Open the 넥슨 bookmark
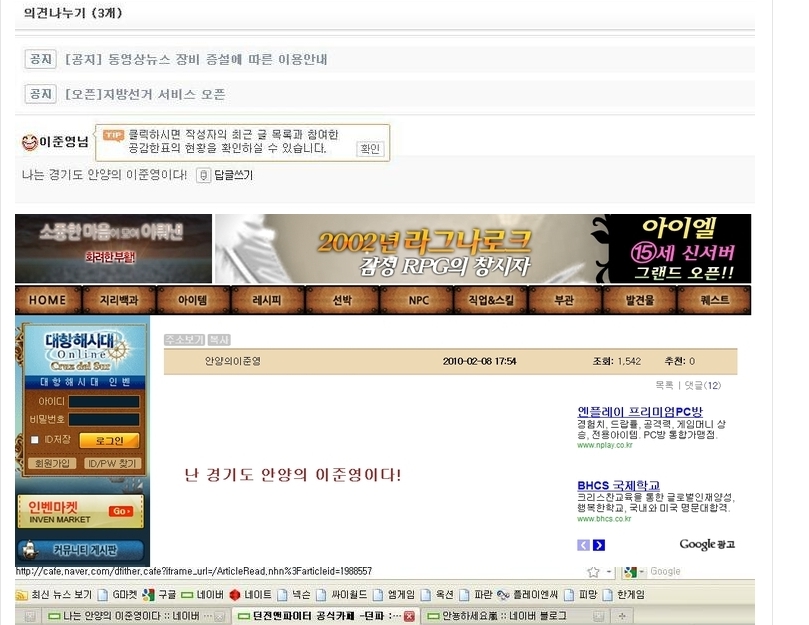Viewport: 809px width, 625px height. (294, 595)
